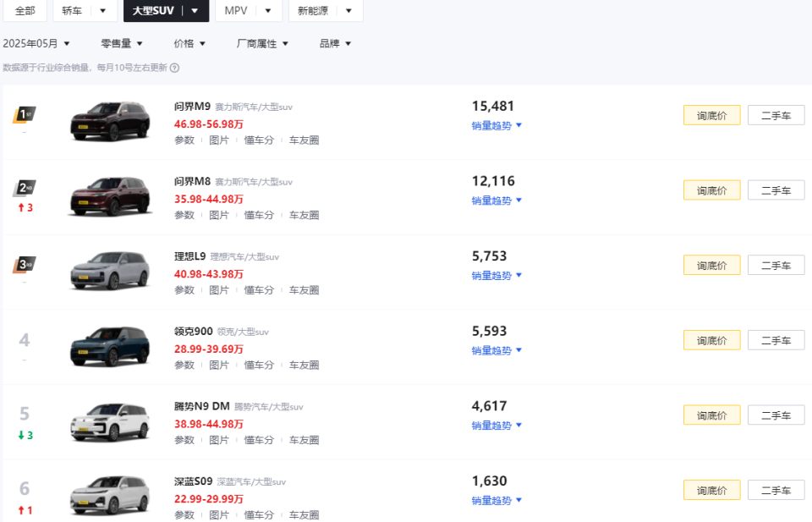Click 询底价 for 领克900
Screen dimensions: 812x522
pyautogui.click(x=711, y=340)
